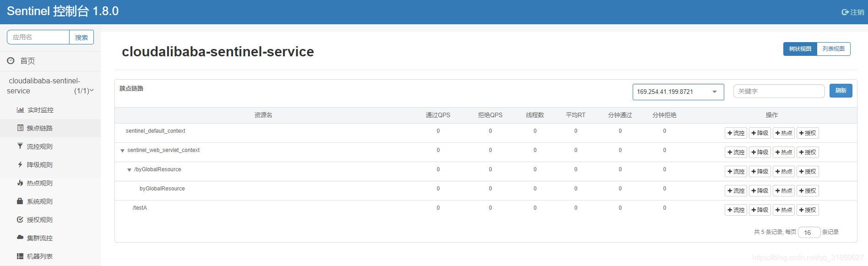Add 流控 rule for sentinel_web_servlet_context
This screenshot has width=868, height=266.
tap(736, 152)
